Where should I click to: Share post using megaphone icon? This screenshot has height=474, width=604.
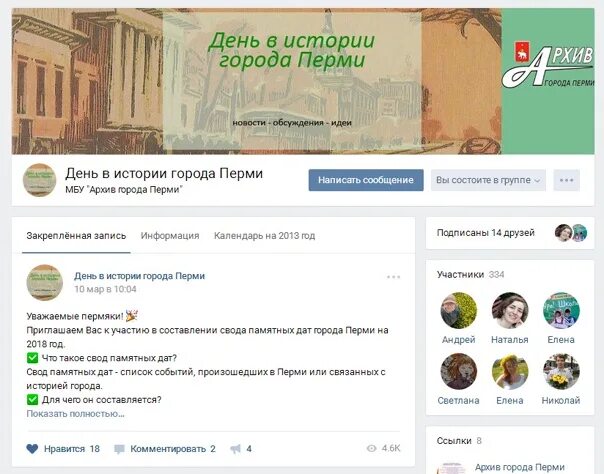[x=235, y=449]
